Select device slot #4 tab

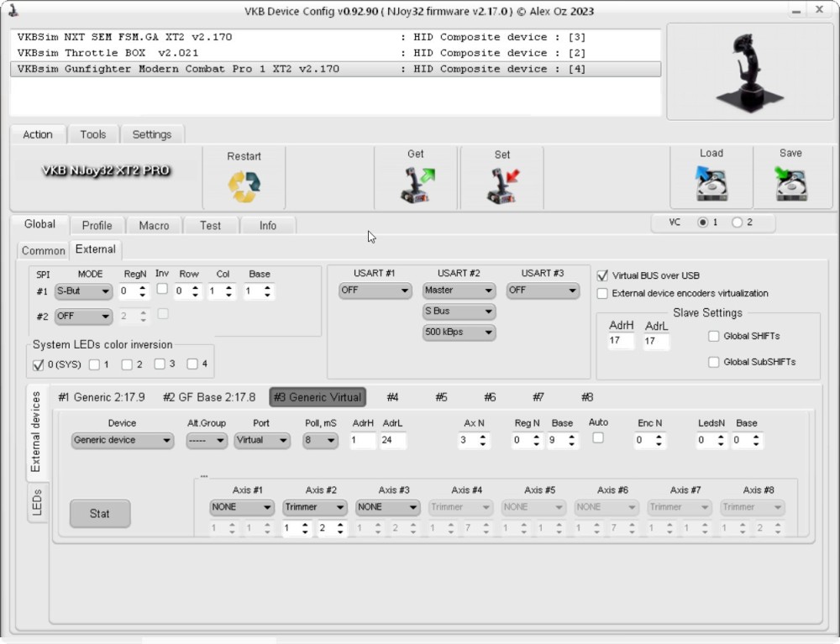pyautogui.click(x=392, y=397)
